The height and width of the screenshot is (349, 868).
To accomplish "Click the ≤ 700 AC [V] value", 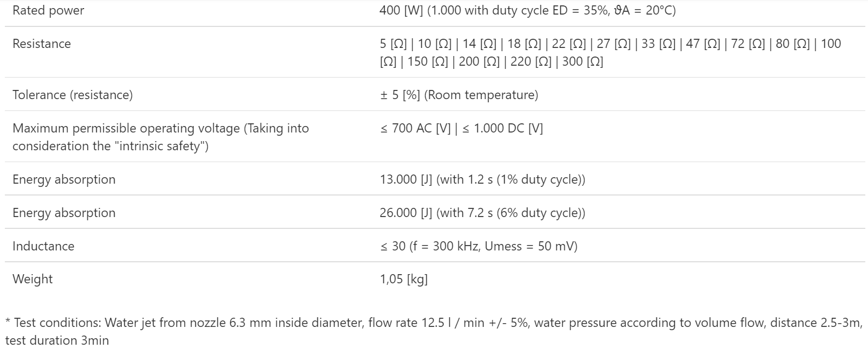I will [415, 128].
